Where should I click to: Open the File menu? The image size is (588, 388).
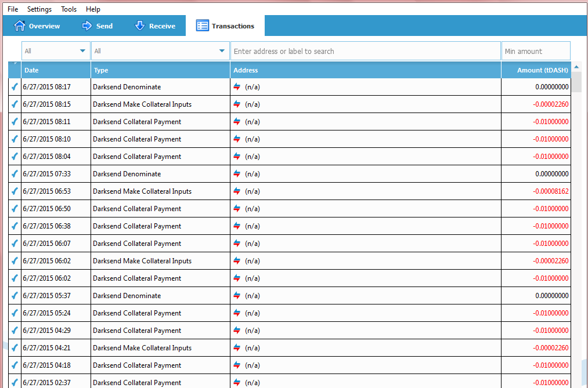coord(13,9)
